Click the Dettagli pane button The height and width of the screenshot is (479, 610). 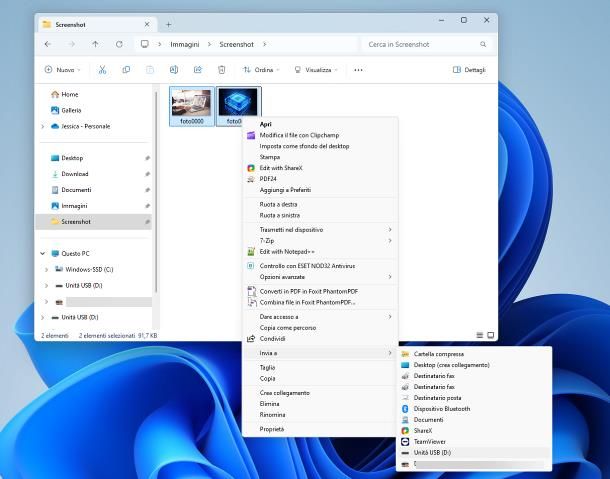click(x=469, y=70)
